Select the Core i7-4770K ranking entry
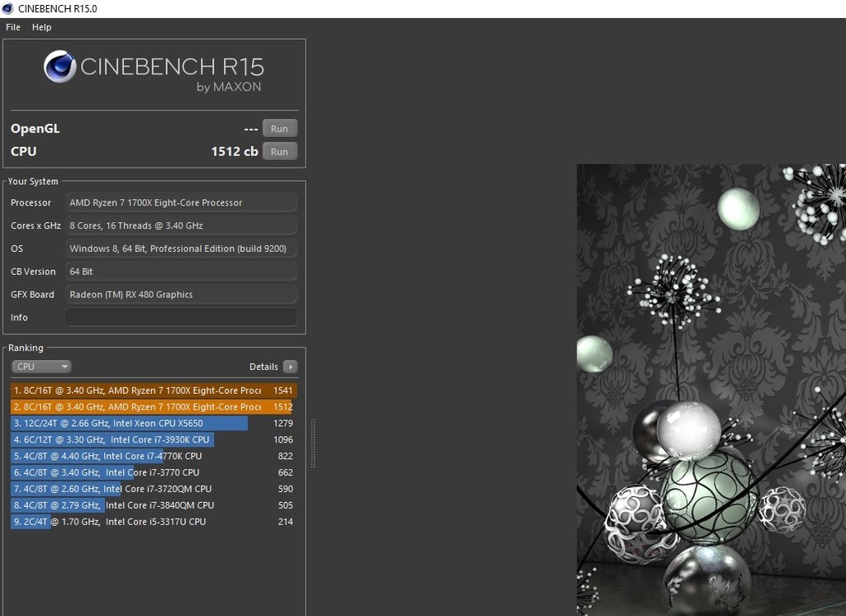The height and width of the screenshot is (616, 846). pyautogui.click(x=153, y=456)
